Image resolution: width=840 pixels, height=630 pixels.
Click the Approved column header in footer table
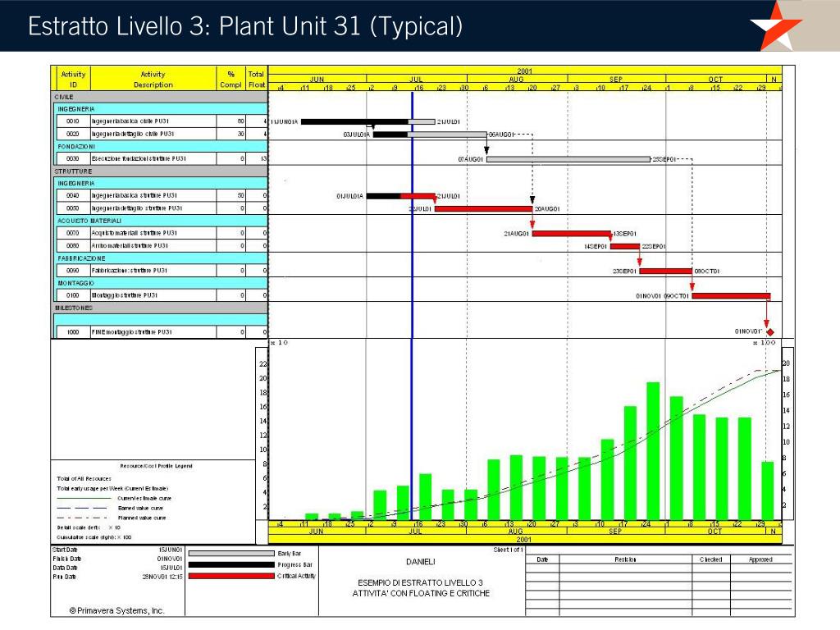(760, 559)
